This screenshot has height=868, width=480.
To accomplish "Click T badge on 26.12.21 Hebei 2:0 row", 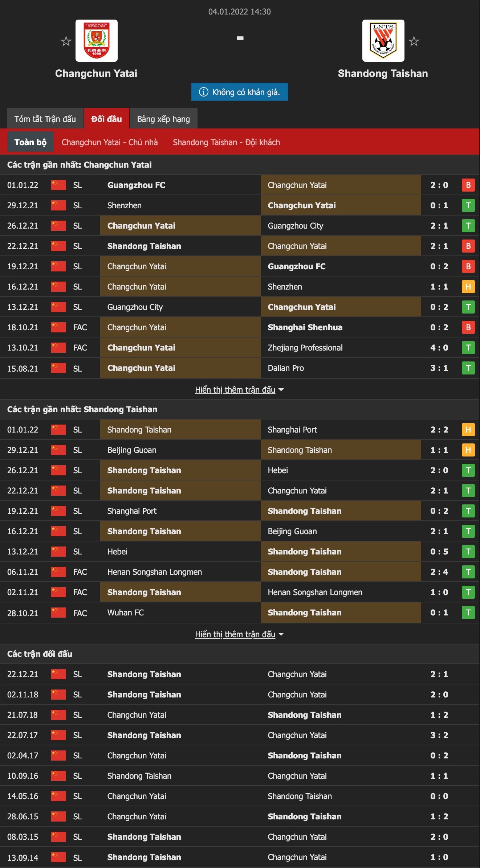I will pyautogui.click(x=468, y=470).
